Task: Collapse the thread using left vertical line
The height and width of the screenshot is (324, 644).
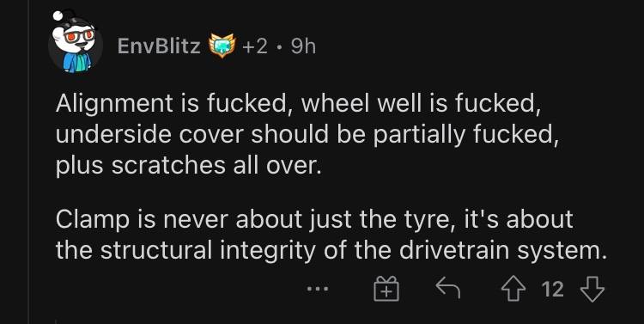Action: 29,162
